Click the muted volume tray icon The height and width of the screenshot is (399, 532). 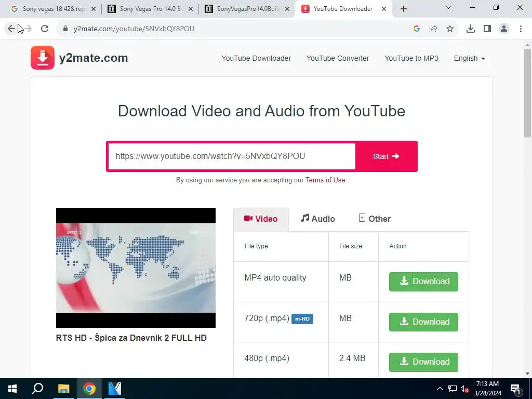465,389
